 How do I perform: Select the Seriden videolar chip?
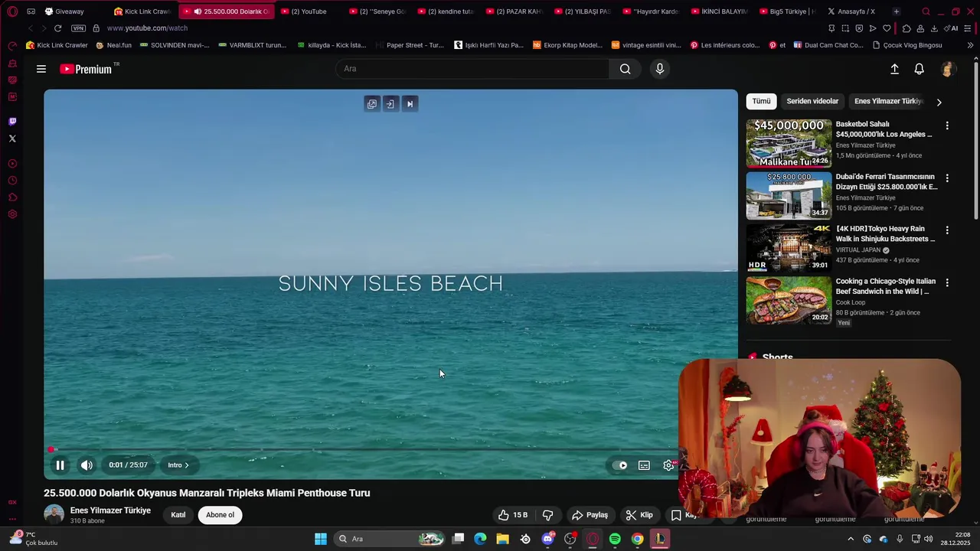[x=812, y=101]
